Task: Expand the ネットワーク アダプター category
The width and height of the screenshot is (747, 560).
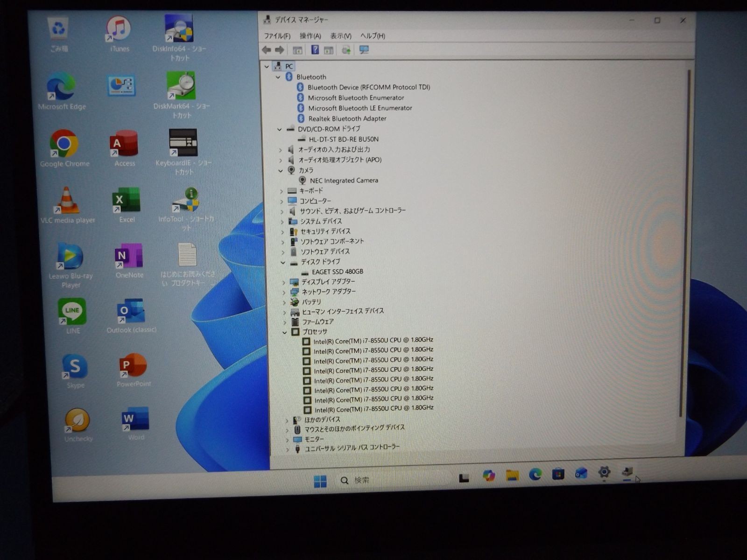Action: click(284, 293)
